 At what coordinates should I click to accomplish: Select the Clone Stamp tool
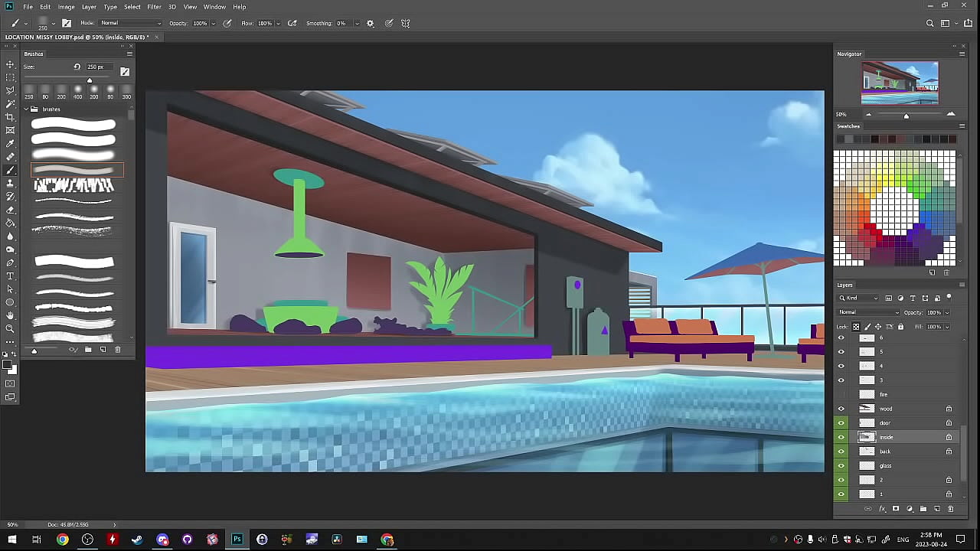point(10,183)
